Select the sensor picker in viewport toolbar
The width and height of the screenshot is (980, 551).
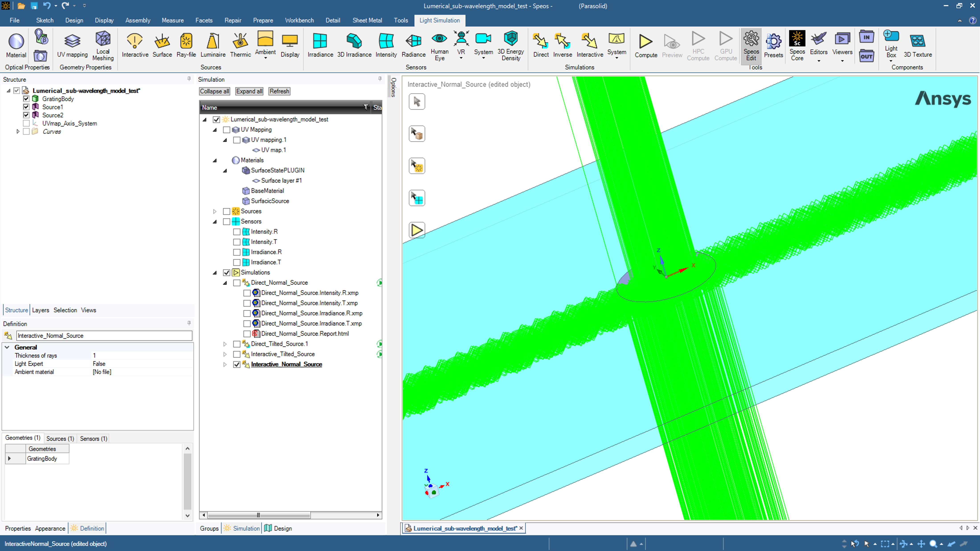417,198
